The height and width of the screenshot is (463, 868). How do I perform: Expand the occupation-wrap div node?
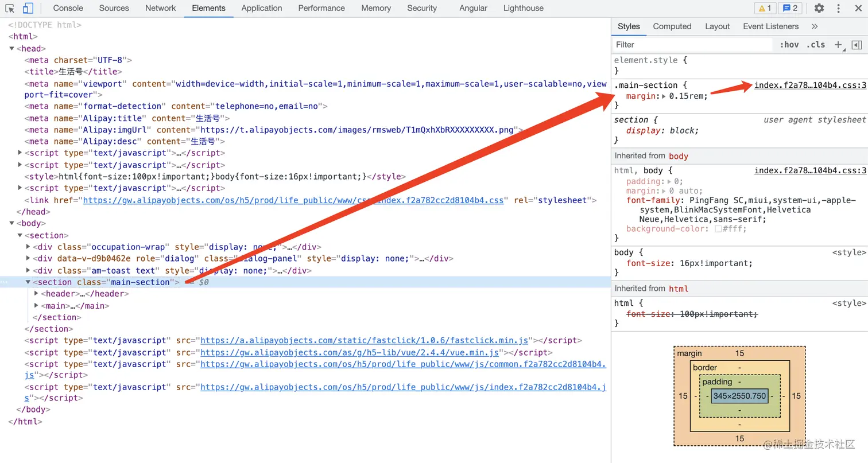[28, 247]
